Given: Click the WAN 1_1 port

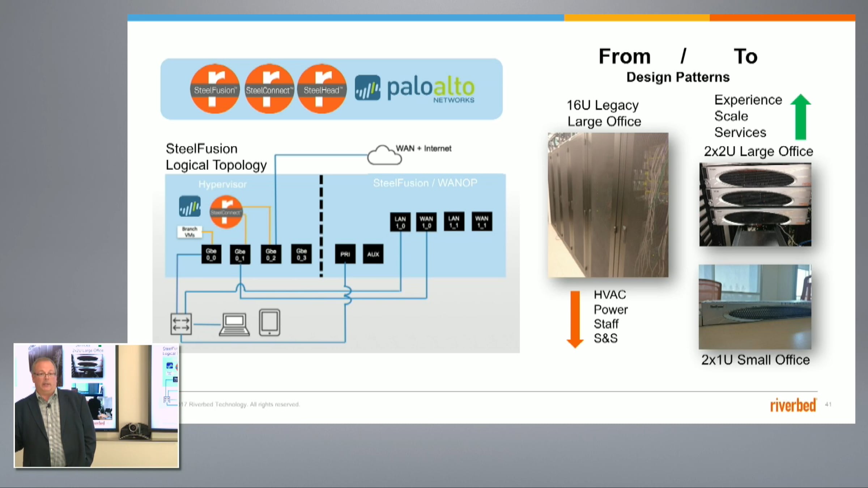Looking at the screenshot, I should [x=482, y=222].
